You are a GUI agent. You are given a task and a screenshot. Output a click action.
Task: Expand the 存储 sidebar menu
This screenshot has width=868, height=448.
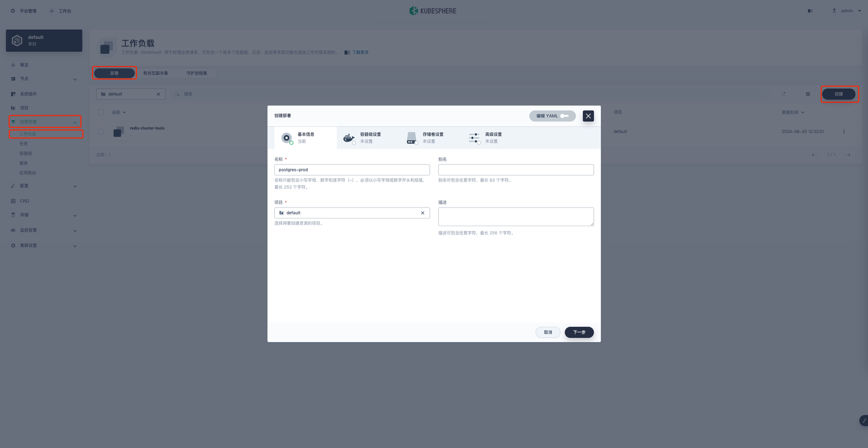point(44,215)
